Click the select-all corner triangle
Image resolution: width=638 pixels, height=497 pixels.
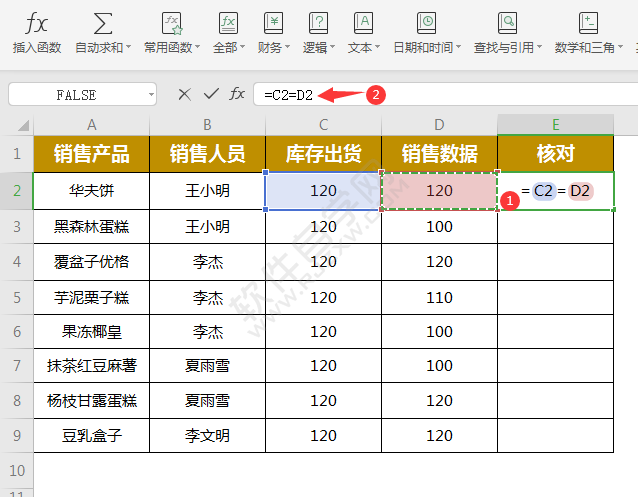[23, 125]
